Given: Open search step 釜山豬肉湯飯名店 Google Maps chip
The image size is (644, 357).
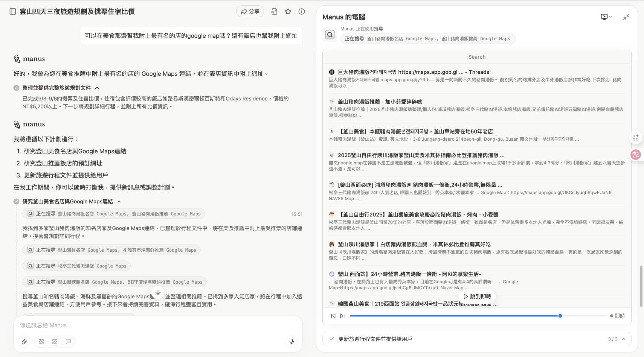Looking at the screenshot, I should click(114, 214).
